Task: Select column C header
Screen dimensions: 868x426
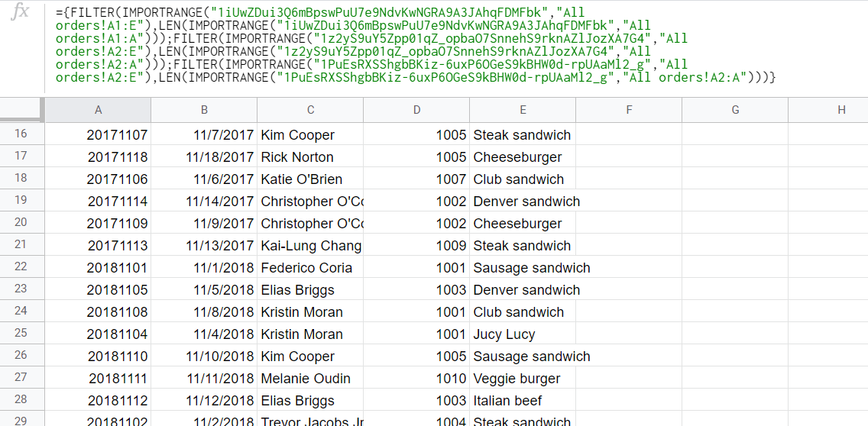Action: coord(310,110)
